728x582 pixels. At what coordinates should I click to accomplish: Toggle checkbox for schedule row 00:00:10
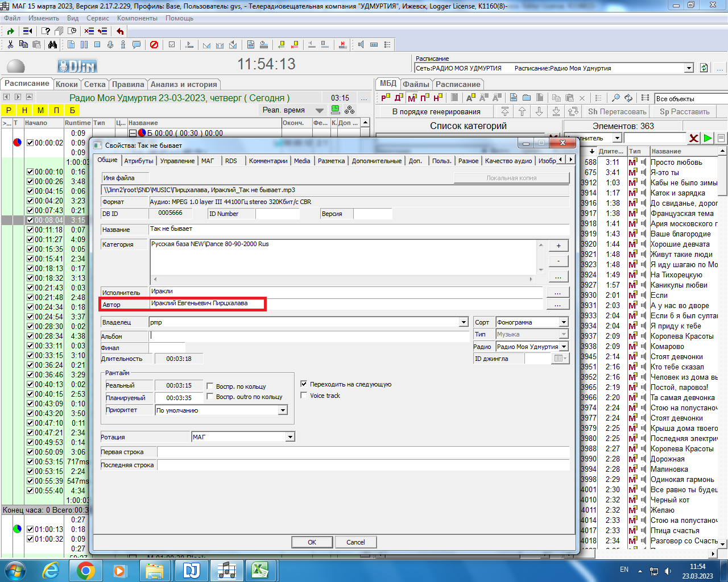[30, 172]
